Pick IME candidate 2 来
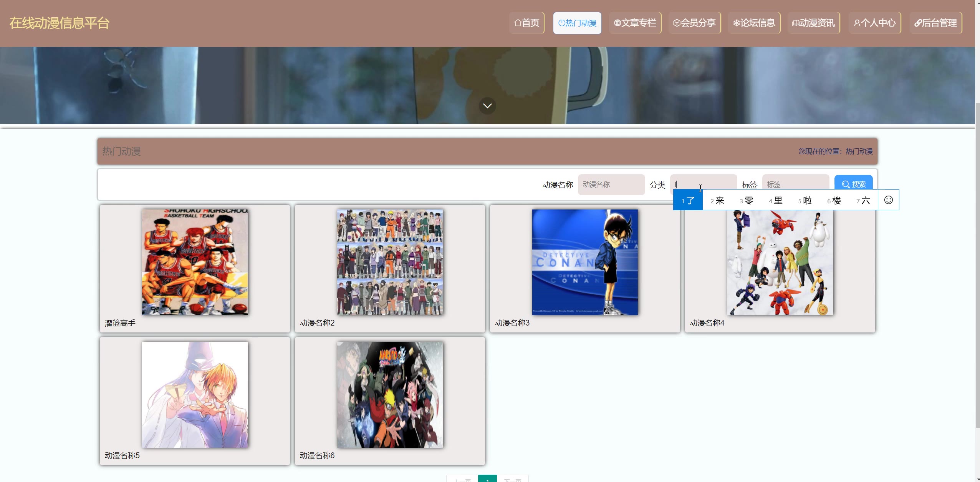Screen dimensions: 980x482 [x=717, y=200]
